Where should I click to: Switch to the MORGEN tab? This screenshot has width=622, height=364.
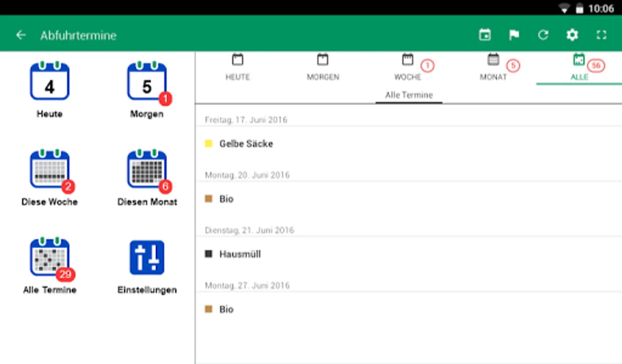[x=323, y=68]
